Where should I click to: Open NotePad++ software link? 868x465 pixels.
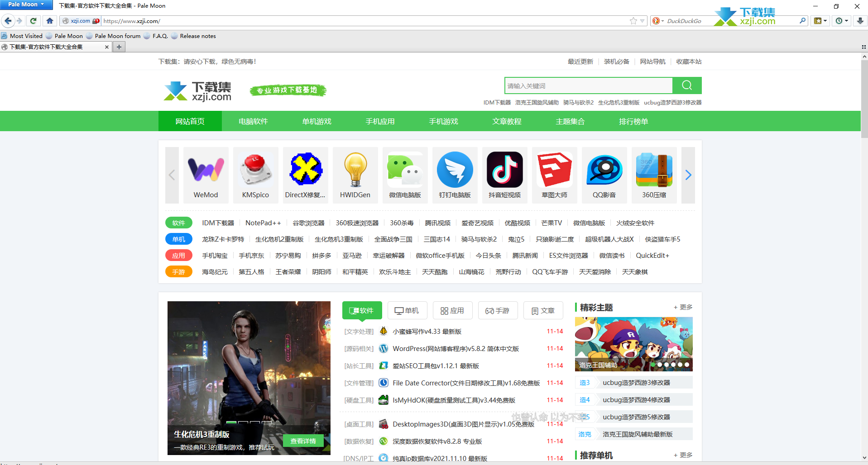(x=263, y=223)
